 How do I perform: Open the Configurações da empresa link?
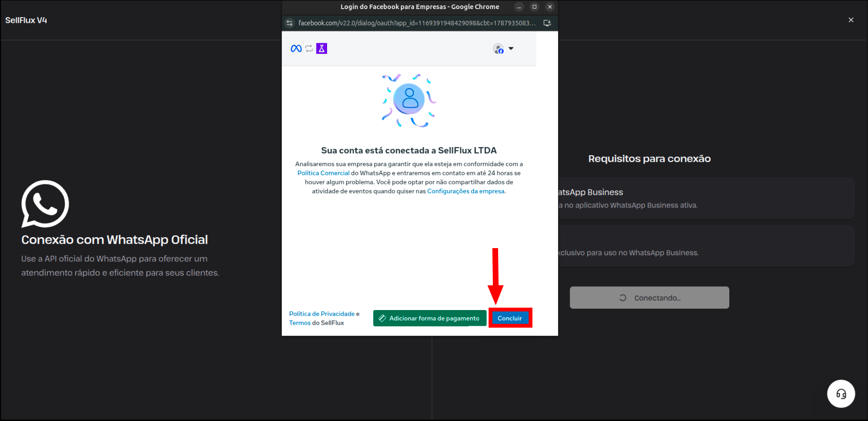pyautogui.click(x=466, y=191)
